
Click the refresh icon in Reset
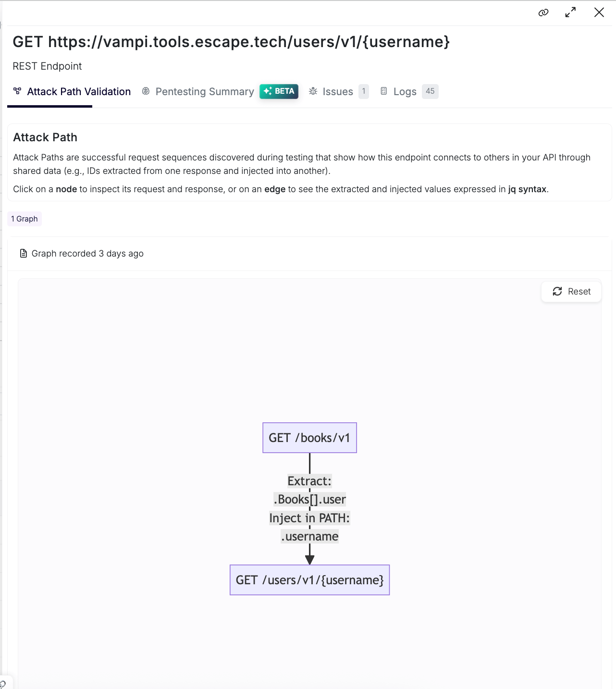tap(557, 292)
